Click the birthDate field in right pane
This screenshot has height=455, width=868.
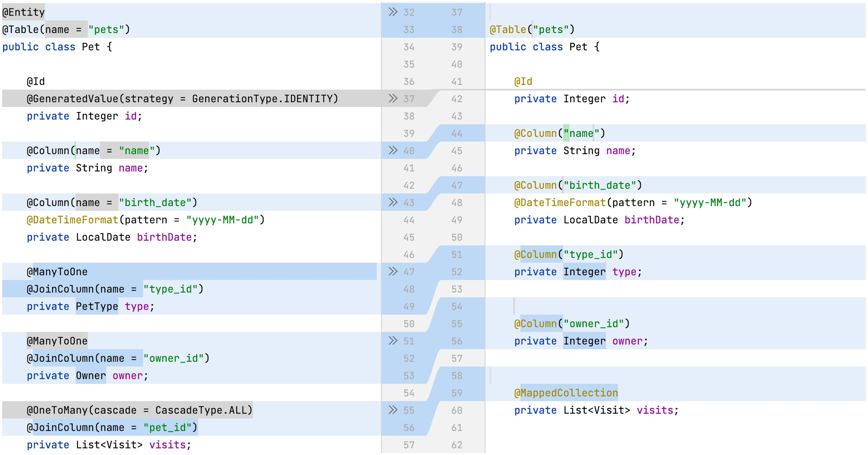651,220
